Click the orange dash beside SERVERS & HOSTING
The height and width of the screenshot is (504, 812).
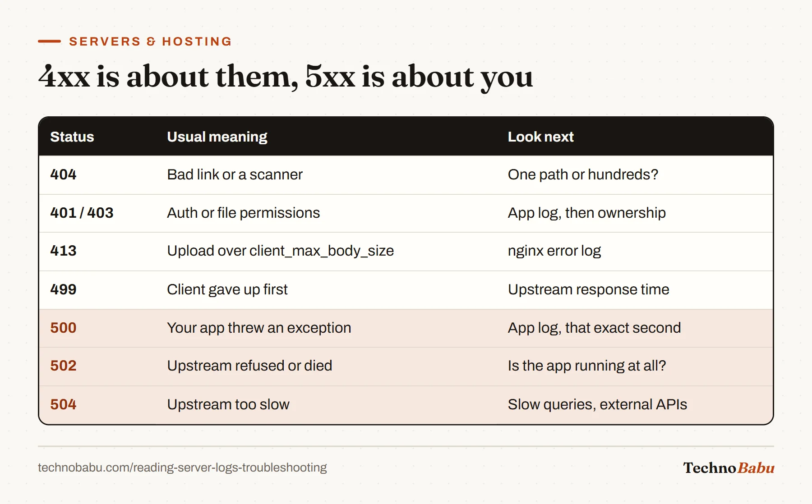click(49, 41)
